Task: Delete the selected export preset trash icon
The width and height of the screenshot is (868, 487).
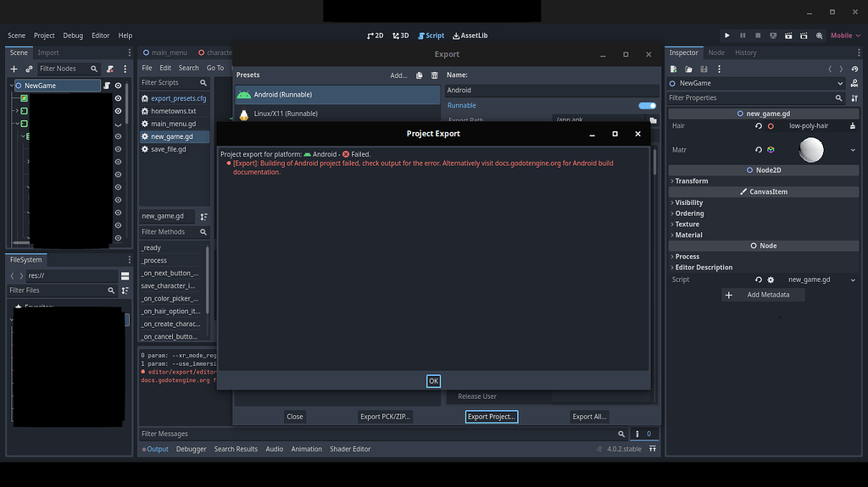Action: [435, 75]
